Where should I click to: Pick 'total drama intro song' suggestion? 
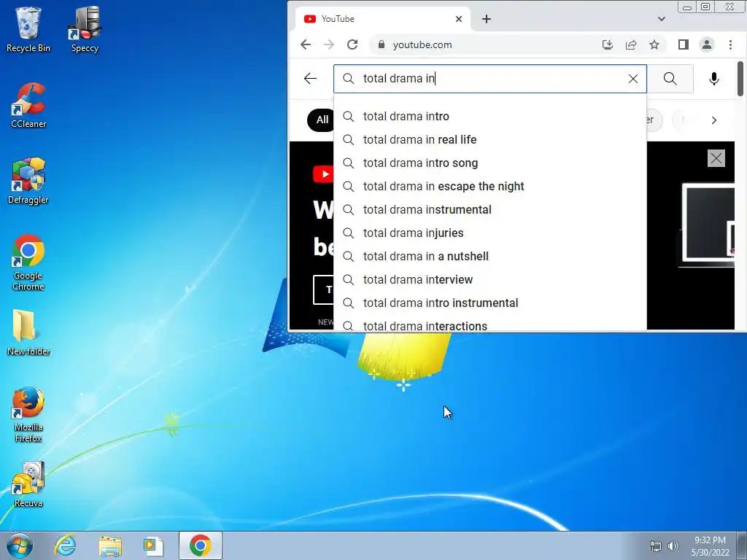click(490, 163)
